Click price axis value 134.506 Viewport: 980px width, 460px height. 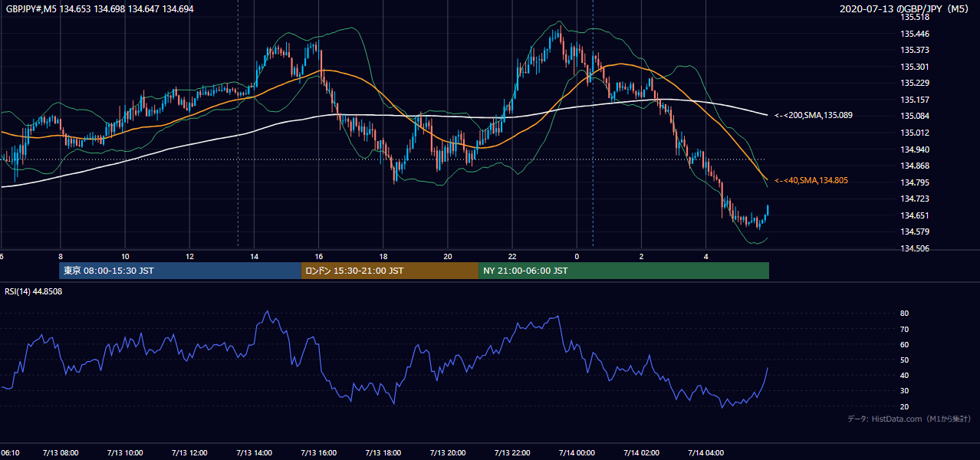[915, 248]
